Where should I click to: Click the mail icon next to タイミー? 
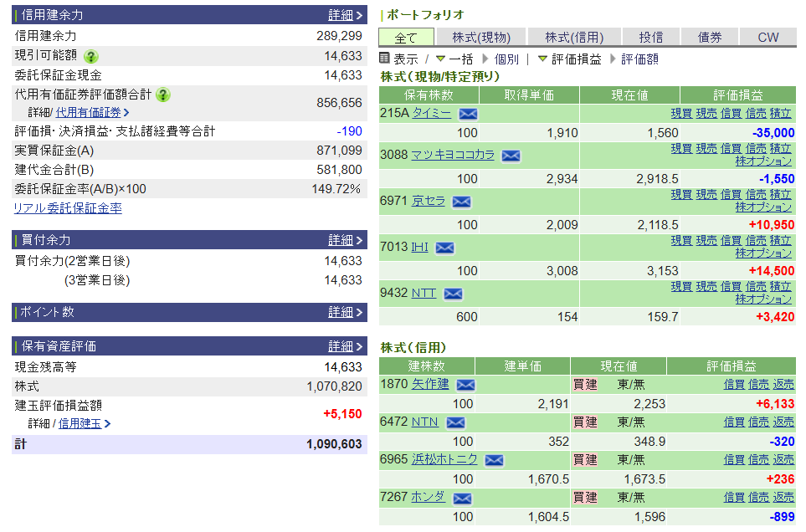468,114
